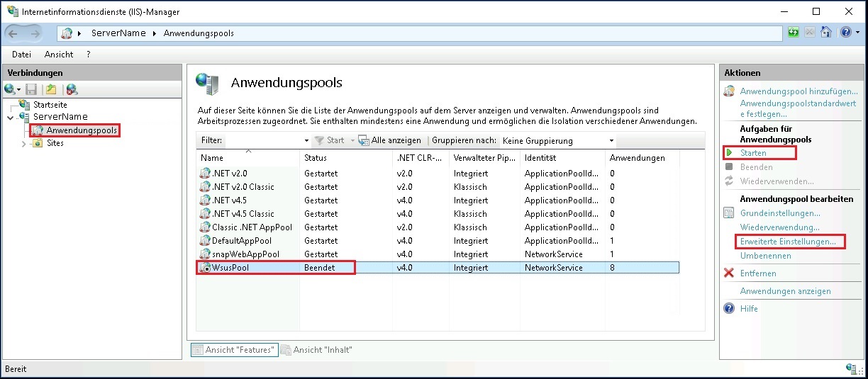Collapse the ServerName tree node
This screenshot has width=868, height=379.
click(9, 117)
